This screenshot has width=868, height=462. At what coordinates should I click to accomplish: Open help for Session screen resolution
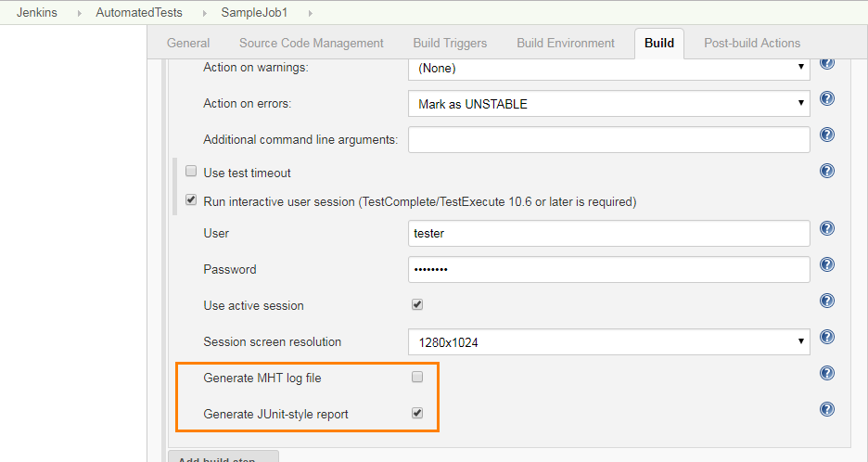827,337
